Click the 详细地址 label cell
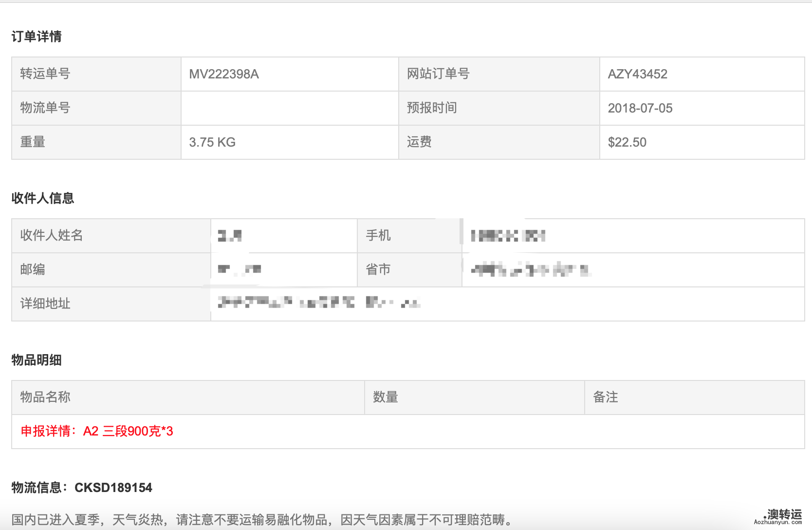The width and height of the screenshot is (812, 530). [111, 304]
